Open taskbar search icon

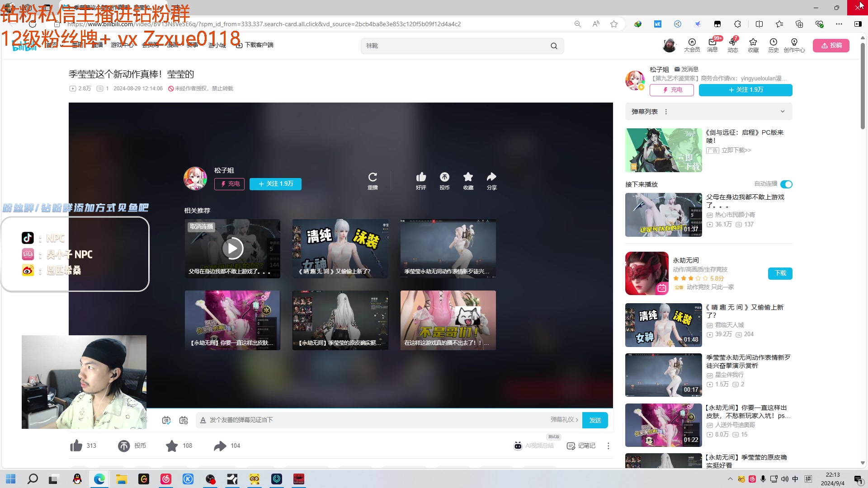click(x=33, y=479)
